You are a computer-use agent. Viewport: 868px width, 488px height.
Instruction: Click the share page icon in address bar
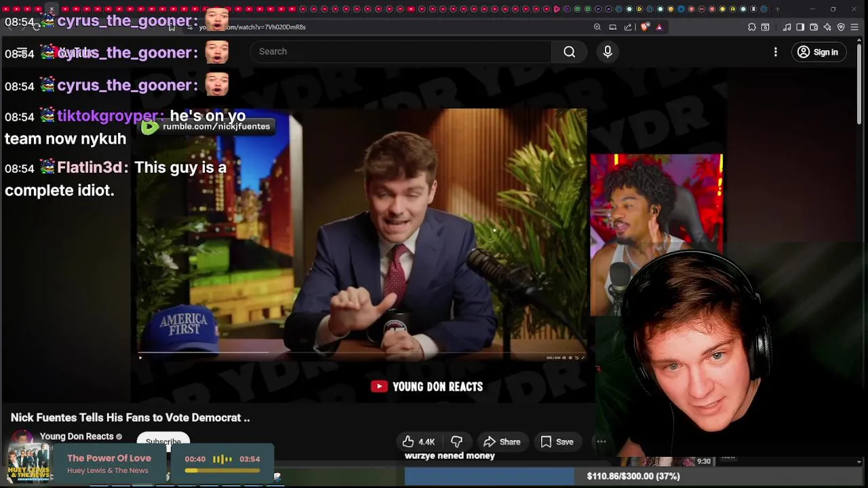[628, 27]
